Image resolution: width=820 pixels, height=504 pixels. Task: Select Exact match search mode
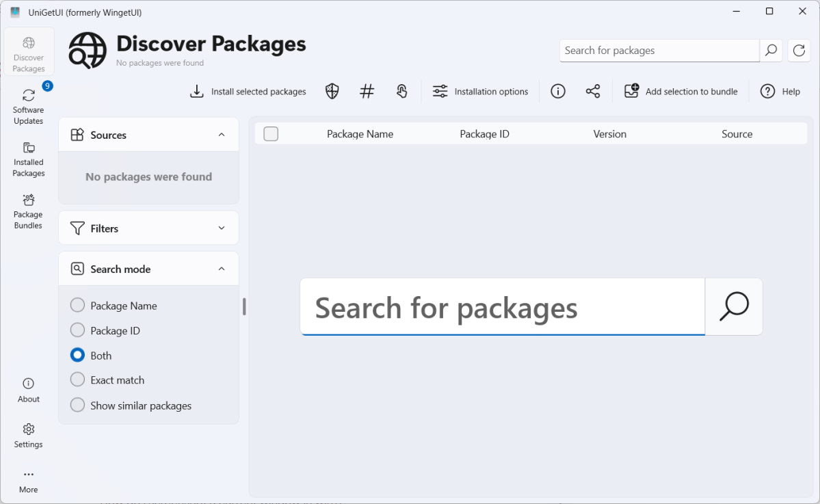click(107, 380)
